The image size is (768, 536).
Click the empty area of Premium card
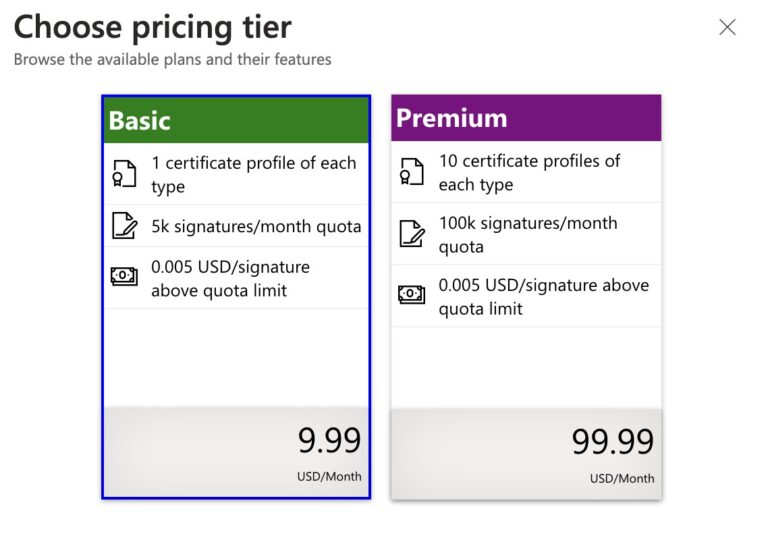[526, 366]
